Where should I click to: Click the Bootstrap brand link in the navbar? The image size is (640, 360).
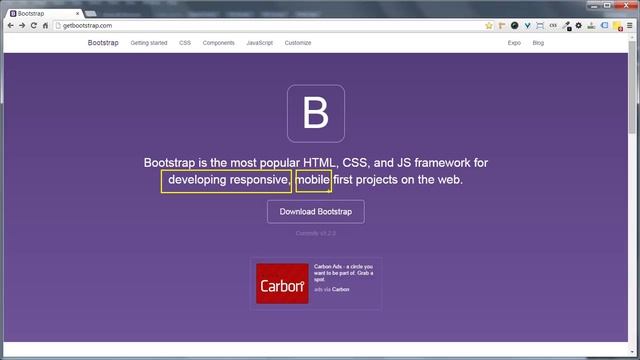103,42
